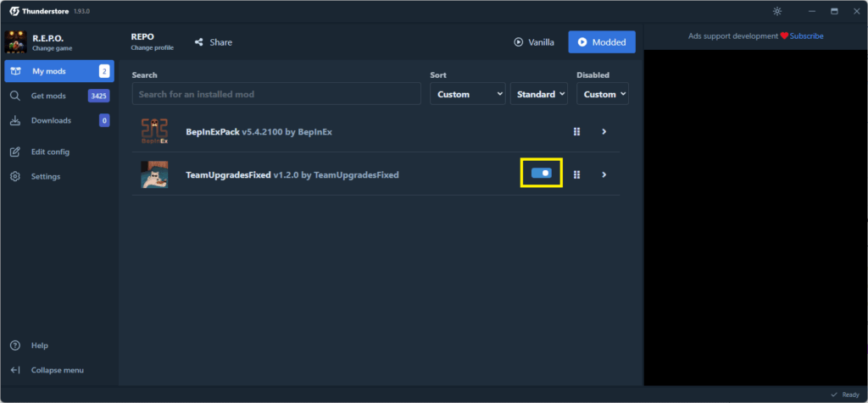Open the My mods section
Screen dimensions: 868x403
click(x=59, y=71)
